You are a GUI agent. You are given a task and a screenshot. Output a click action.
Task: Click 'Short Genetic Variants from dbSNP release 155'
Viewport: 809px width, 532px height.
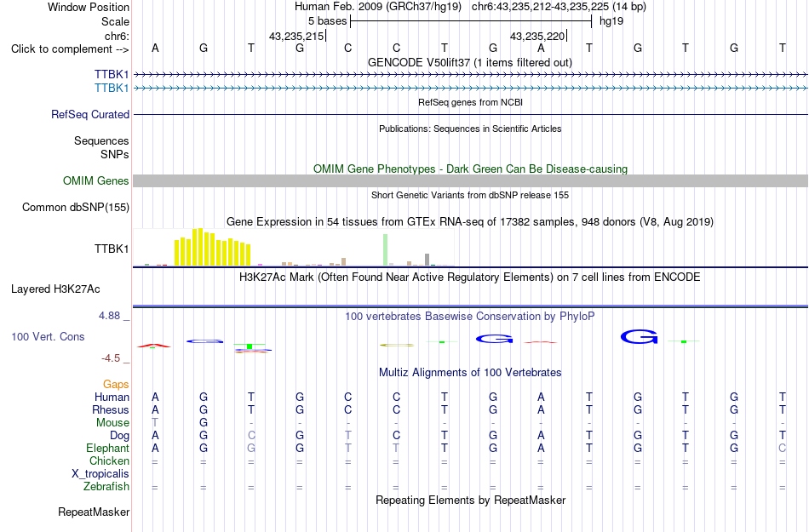coord(470,195)
